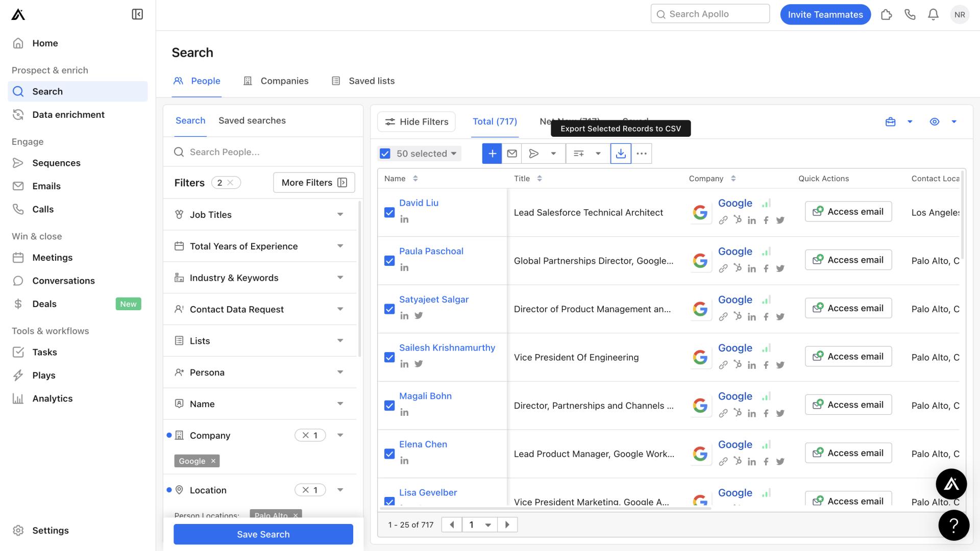Viewport: 980px width, 551px height.
Task: Uncheck Satyajeet Salgar row checkbox
Action: (389, 309)
